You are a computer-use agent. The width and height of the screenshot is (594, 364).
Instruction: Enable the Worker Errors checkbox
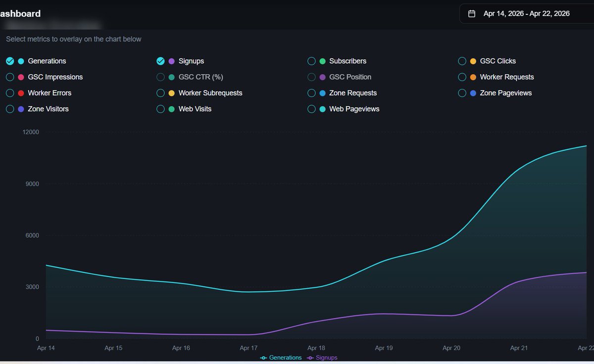[x=10, y=93]
